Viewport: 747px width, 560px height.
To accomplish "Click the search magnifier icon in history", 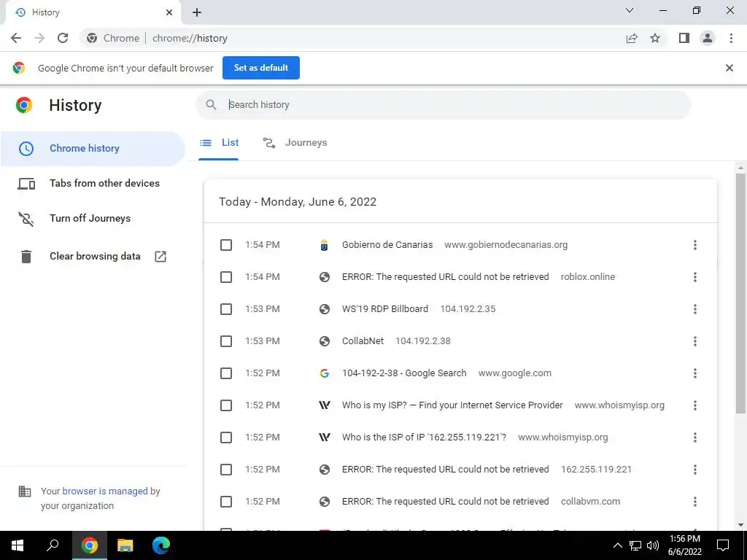I will (x=211, y=105).
